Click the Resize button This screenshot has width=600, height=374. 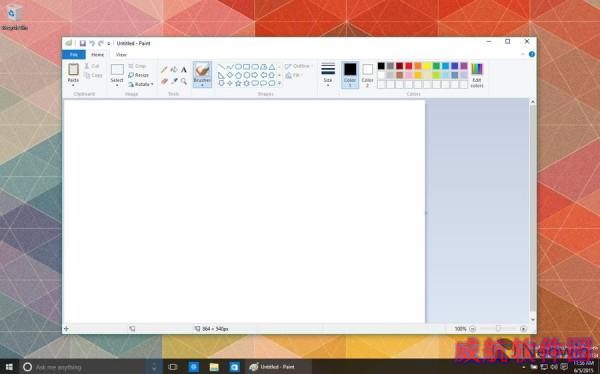coord(139,75)
